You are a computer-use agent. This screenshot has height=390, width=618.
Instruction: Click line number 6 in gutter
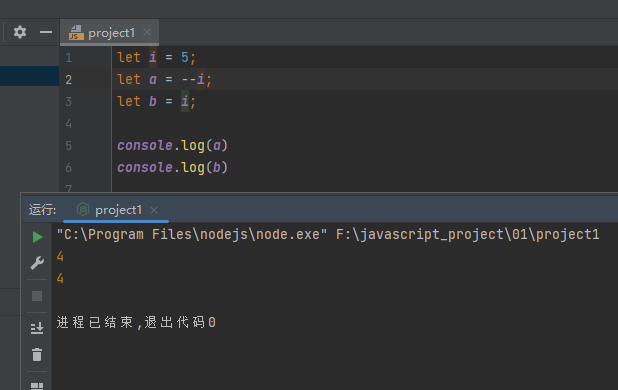[69, 168]
